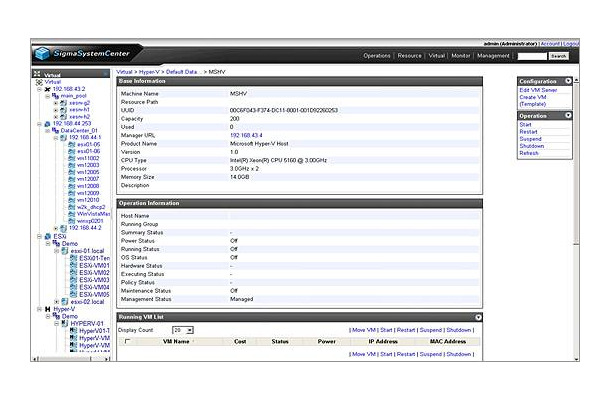
Task: Click the MAC Address column header
Action: pos(447,342)
